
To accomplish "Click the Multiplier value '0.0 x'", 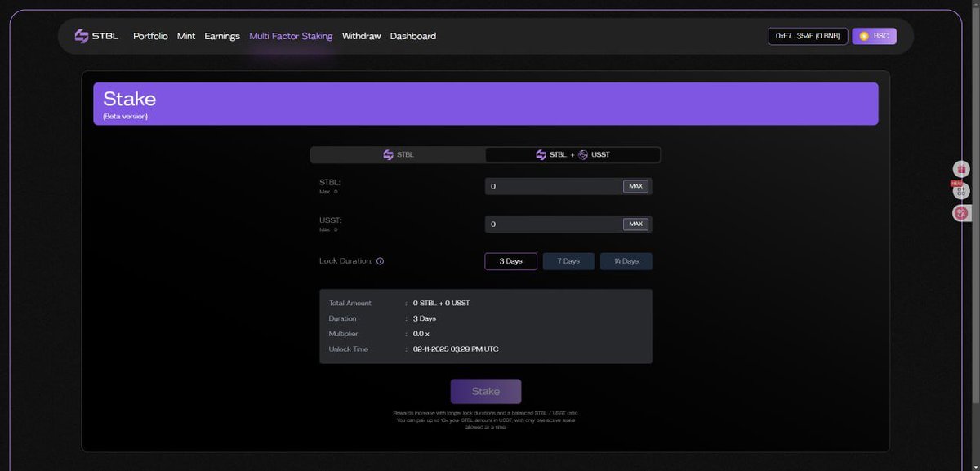I will tap(421, 334).
